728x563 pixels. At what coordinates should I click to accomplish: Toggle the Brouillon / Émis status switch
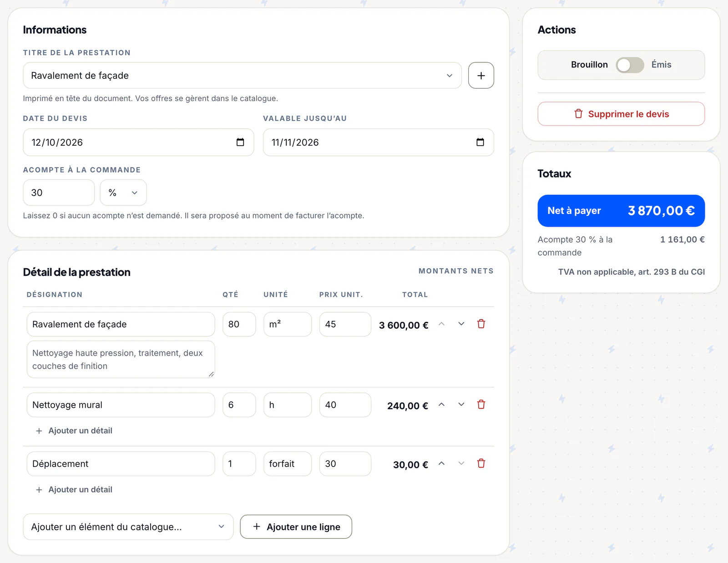point(630,65)
